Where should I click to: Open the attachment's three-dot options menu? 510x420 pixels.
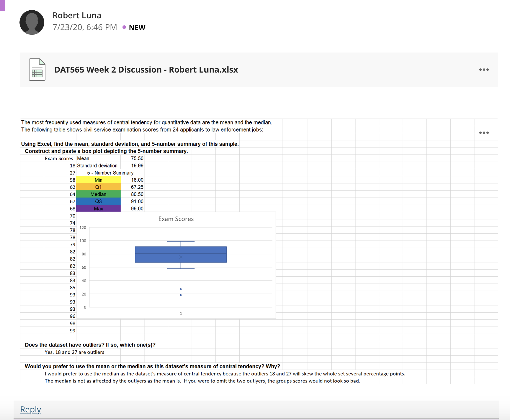(x=484, y=70)
